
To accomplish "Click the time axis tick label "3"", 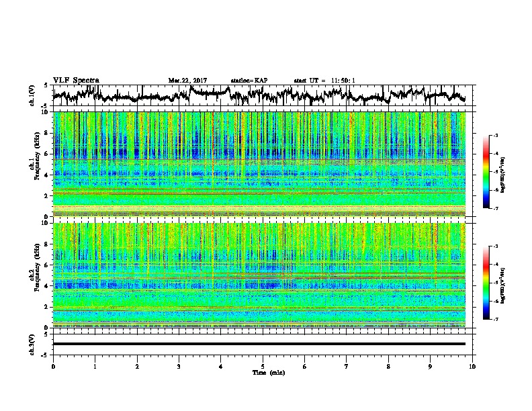I will (179, 367).
